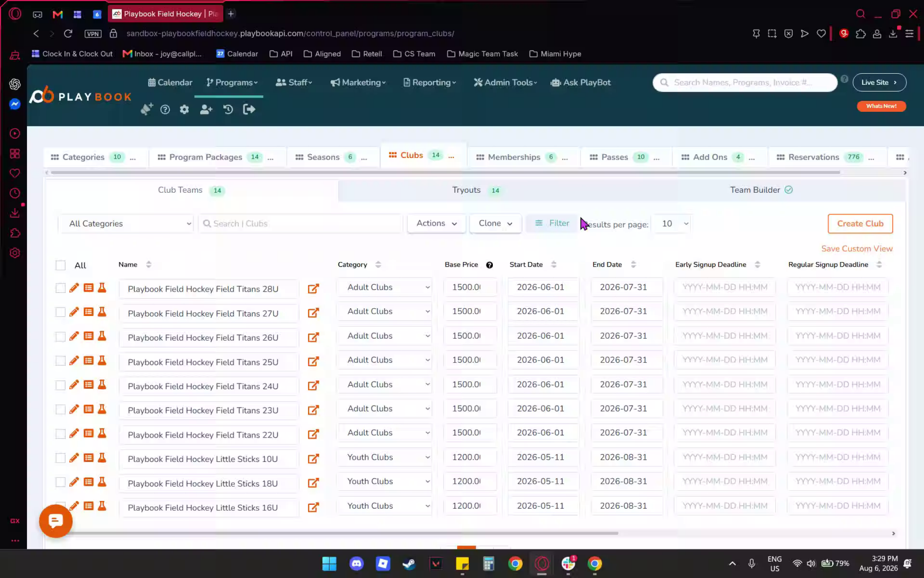Image resolution: width=924 pixels, height=578 pixels.
Task: Click the logout arrow icon in Playbook toolbar
Action: [x=249, y=110]
